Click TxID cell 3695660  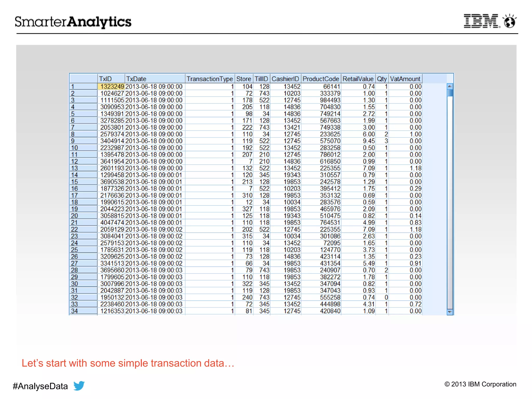(x=111, y=270)
